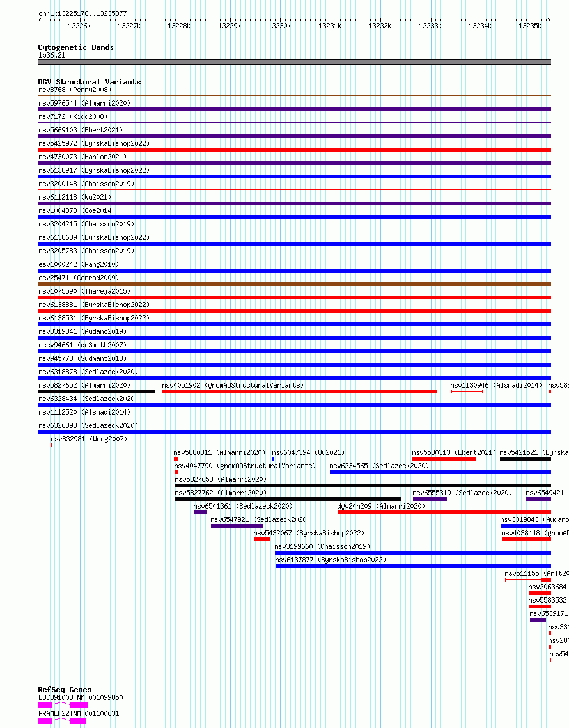Open nsv3205783 (Chaisson2019) label
Image resolution: width=569 pixels, height=728 pixels.
pyautogui.click(x=86, y=251)
